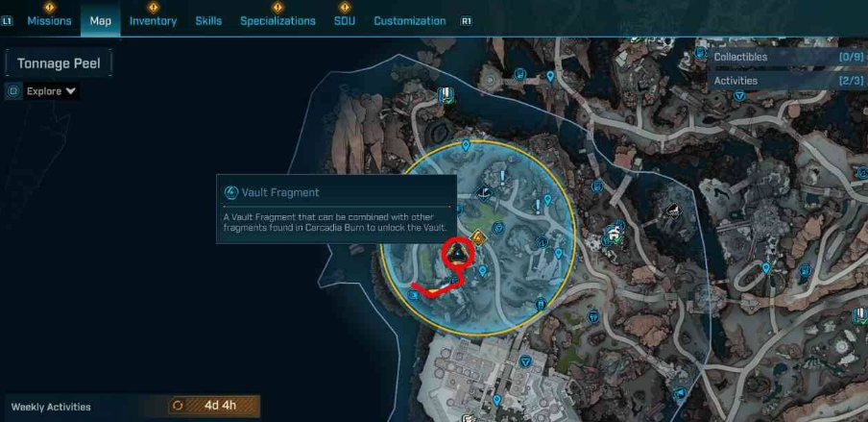Expand the Explore dropdown arrow
Image resolution: width=868 pixels, height=422 pixels.
coord(70,91)
